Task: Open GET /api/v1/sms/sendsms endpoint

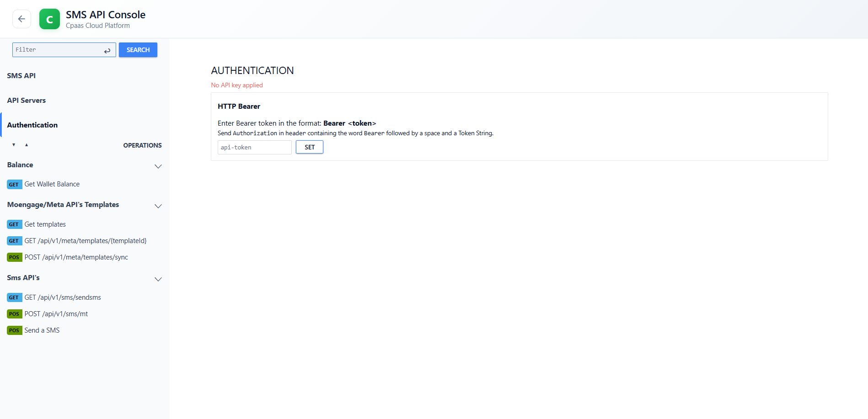Action: pos(63,297)
